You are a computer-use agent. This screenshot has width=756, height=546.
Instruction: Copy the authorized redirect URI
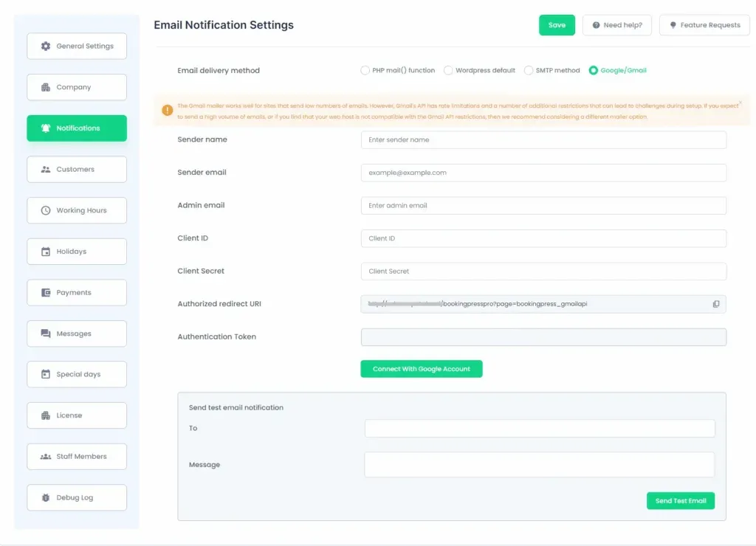tap(716, 304)
